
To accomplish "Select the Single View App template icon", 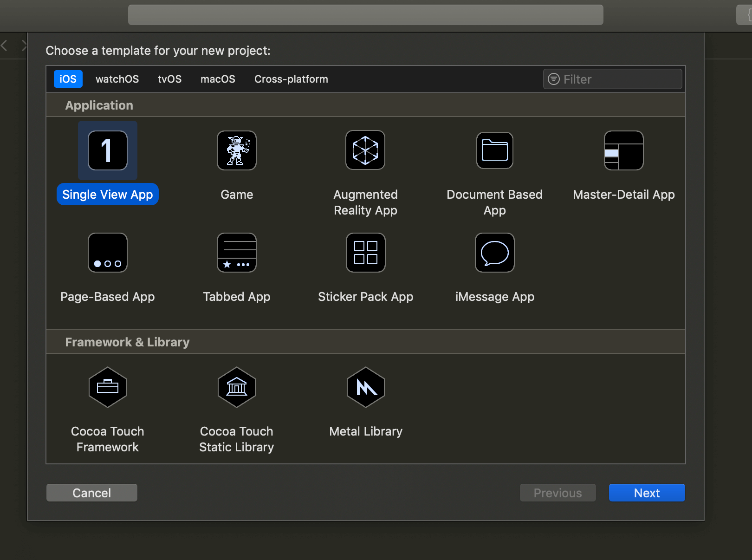I will [x=108, y=150].
